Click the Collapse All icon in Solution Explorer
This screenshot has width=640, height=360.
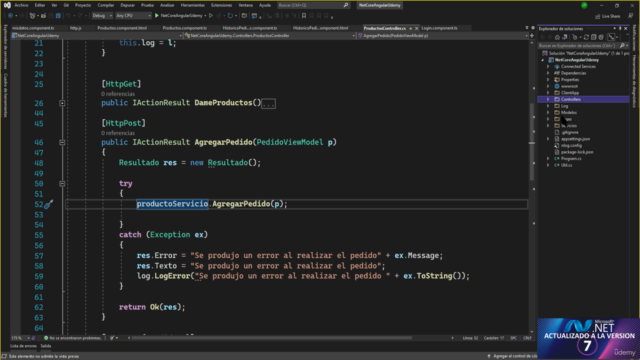(x=593, y=37)
